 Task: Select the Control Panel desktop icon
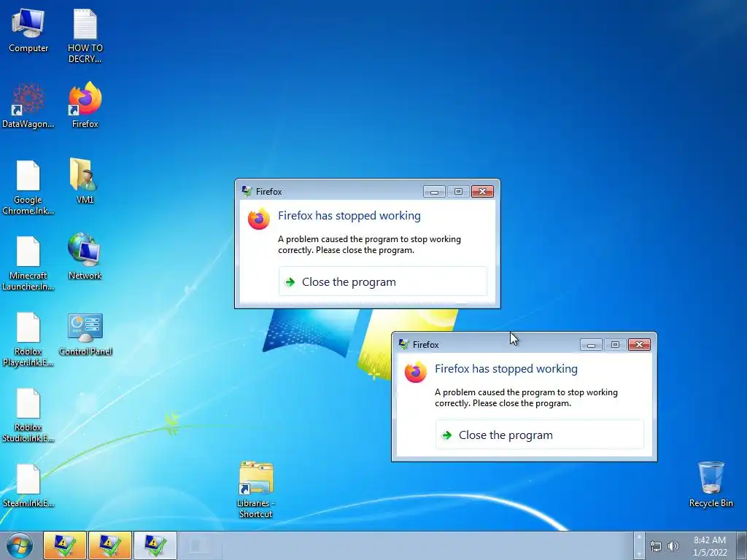pos(85,334)
